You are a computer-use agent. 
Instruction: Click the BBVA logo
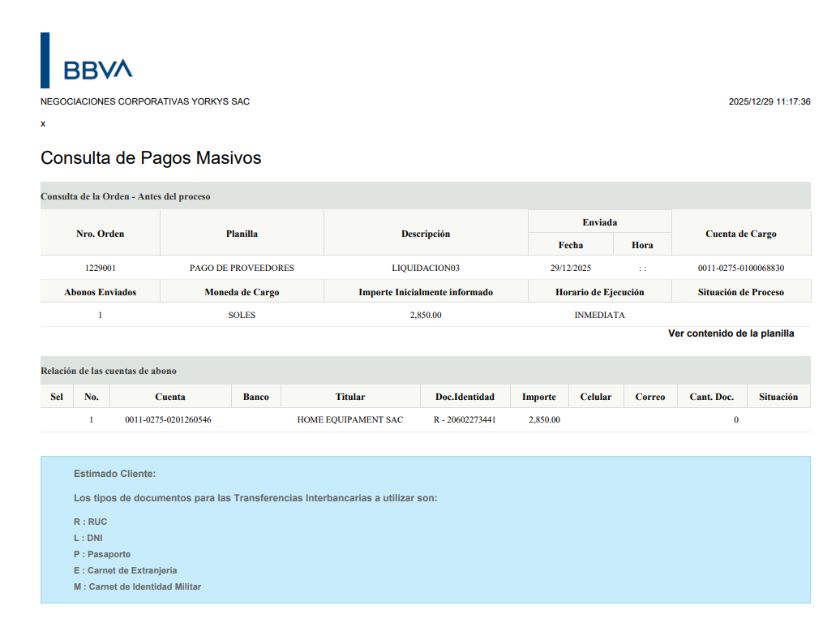(97, 70)
